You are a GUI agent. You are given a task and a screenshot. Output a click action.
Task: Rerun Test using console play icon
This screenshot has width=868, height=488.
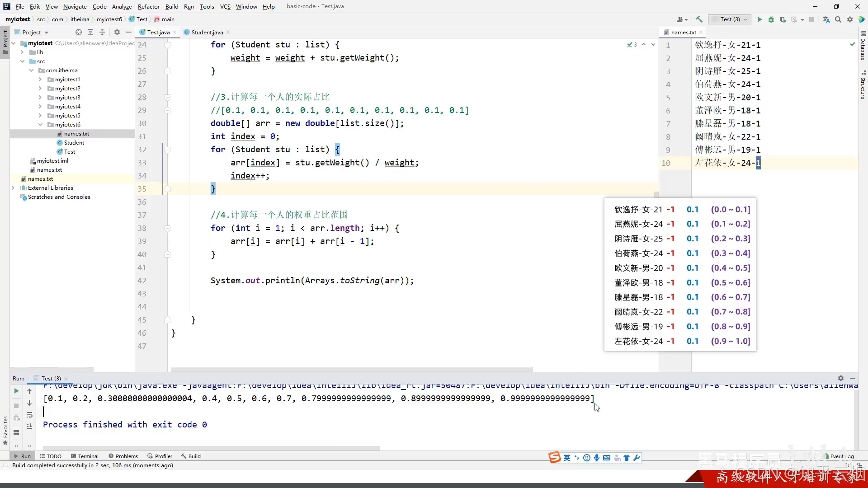pyautogui.click(x=16, y=391)
